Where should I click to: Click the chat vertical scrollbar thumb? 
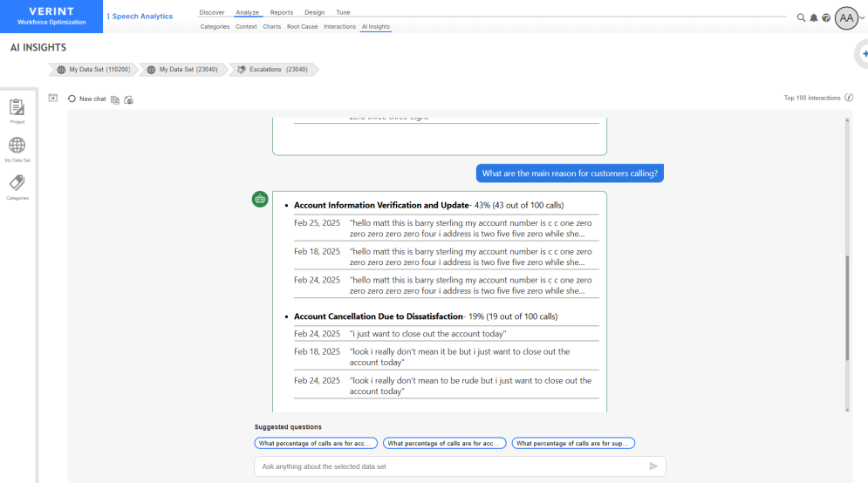pos(847,308)
